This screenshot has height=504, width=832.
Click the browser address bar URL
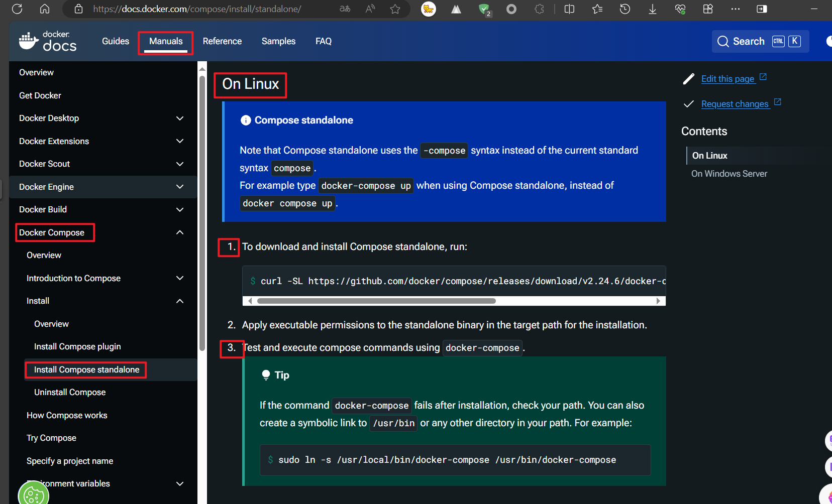click(197, 9)
